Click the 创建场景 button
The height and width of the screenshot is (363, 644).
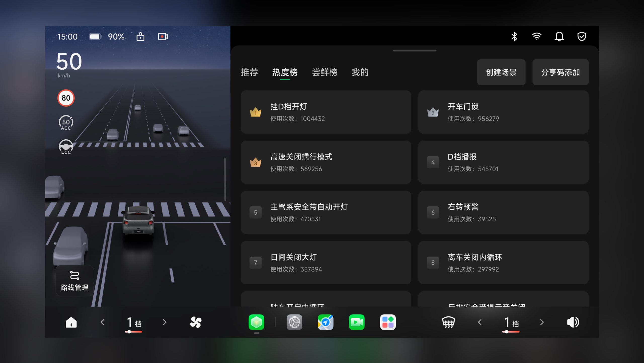pyautogui.click(x=501, y=72)
